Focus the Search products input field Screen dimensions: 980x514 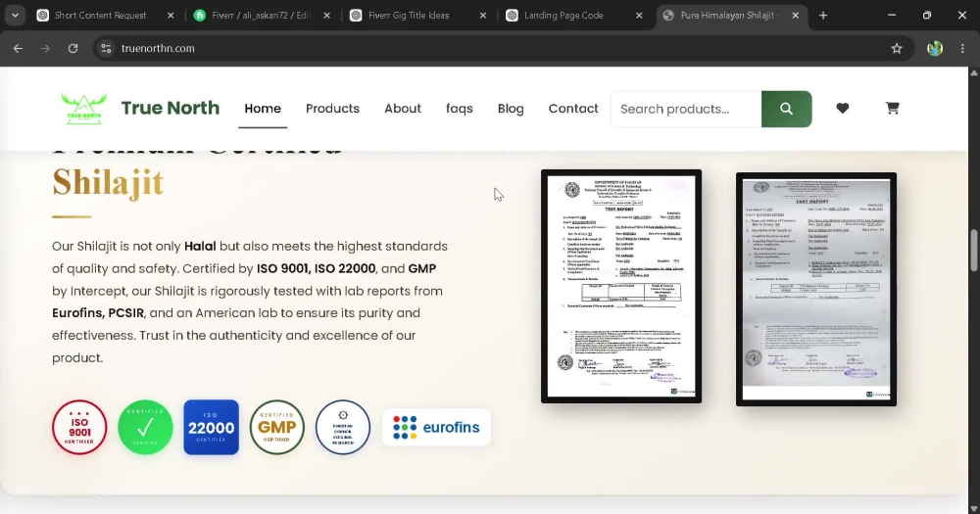tap(686, 109)
